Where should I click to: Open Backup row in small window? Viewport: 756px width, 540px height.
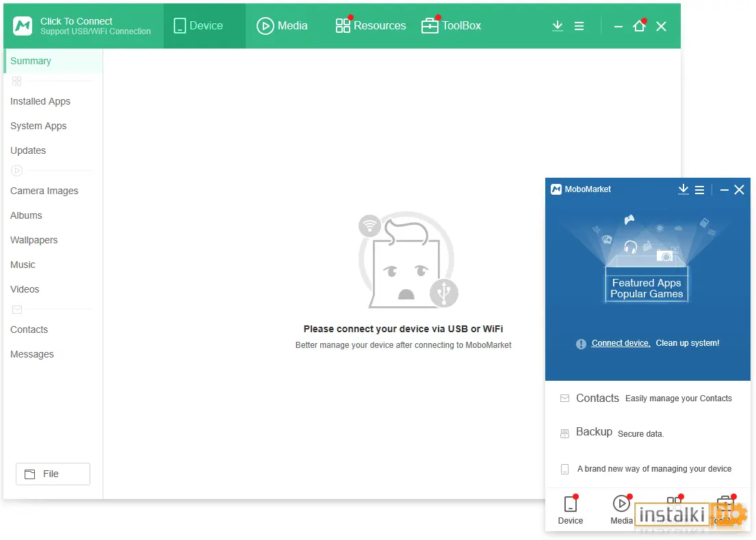[647, 433]
